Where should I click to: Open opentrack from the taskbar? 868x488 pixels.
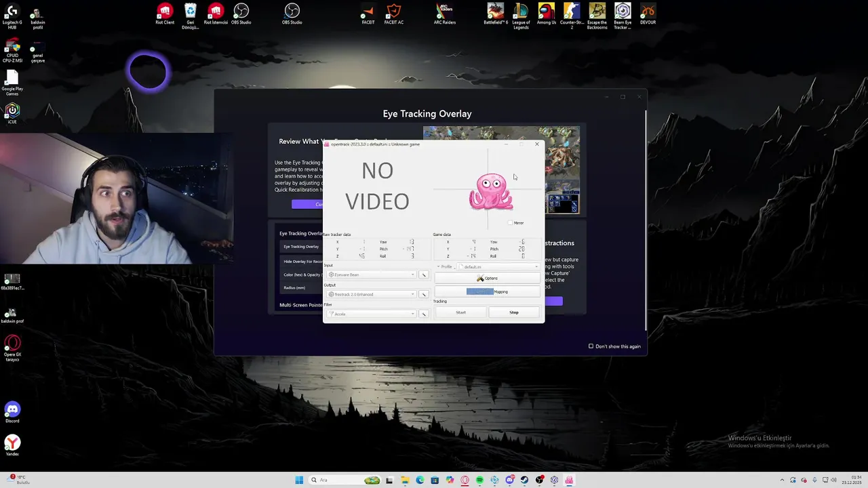point(569,480)
